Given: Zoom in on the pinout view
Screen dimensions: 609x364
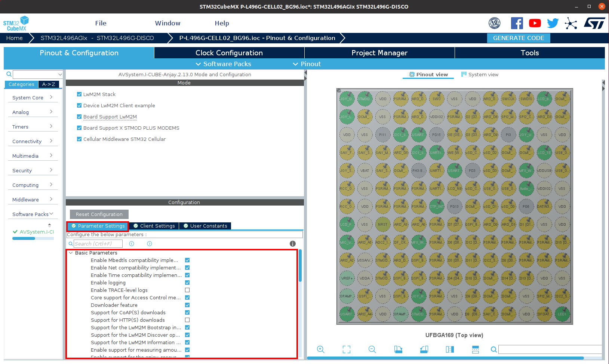Looking at the screenshot, I should pyautogui.click(x=321, y=349).
